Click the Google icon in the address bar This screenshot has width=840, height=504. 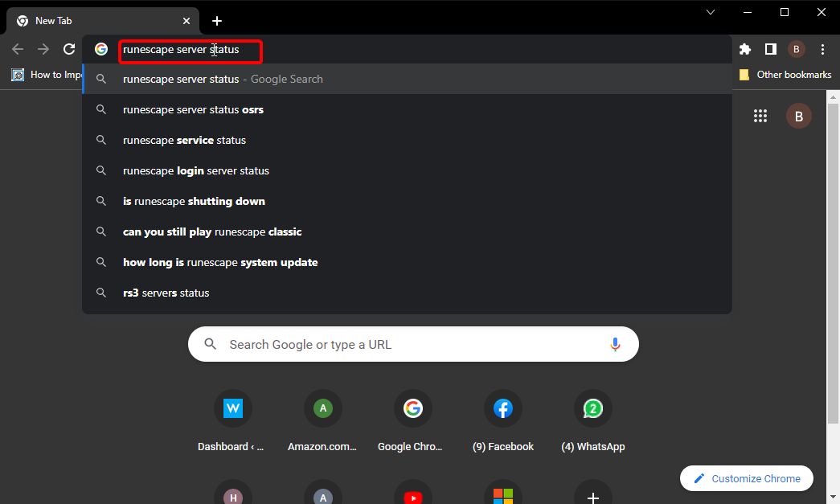point(101,49)
